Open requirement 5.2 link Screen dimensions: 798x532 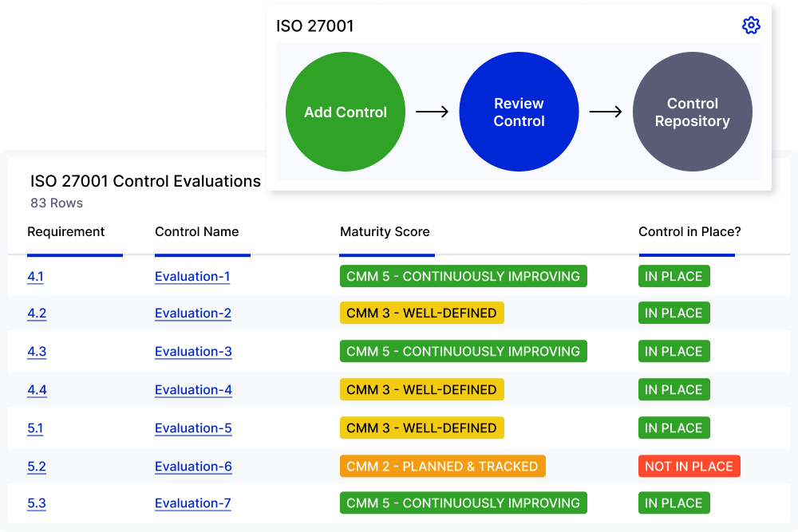click(37, 467)
